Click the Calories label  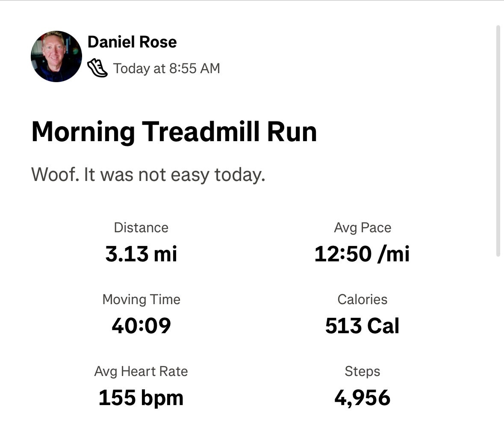363,299
